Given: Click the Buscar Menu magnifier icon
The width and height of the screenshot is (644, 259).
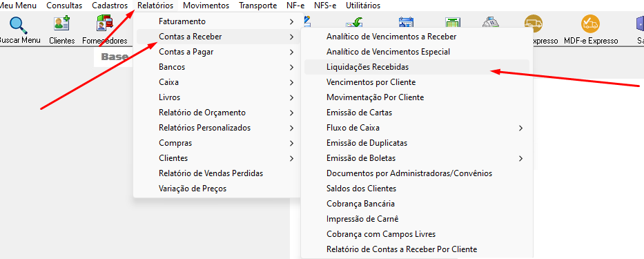Looking at the screenshot, I should [19, 25].
